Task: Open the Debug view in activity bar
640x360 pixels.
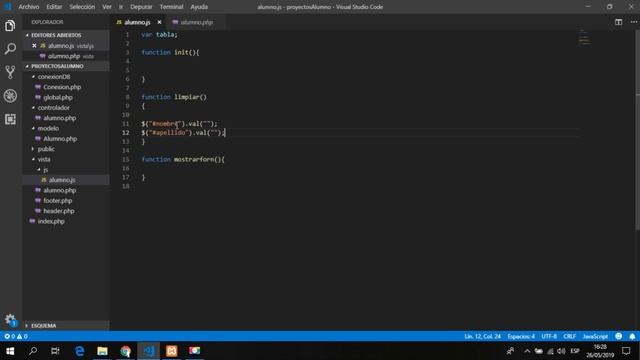Action: [x=10, y=96]
